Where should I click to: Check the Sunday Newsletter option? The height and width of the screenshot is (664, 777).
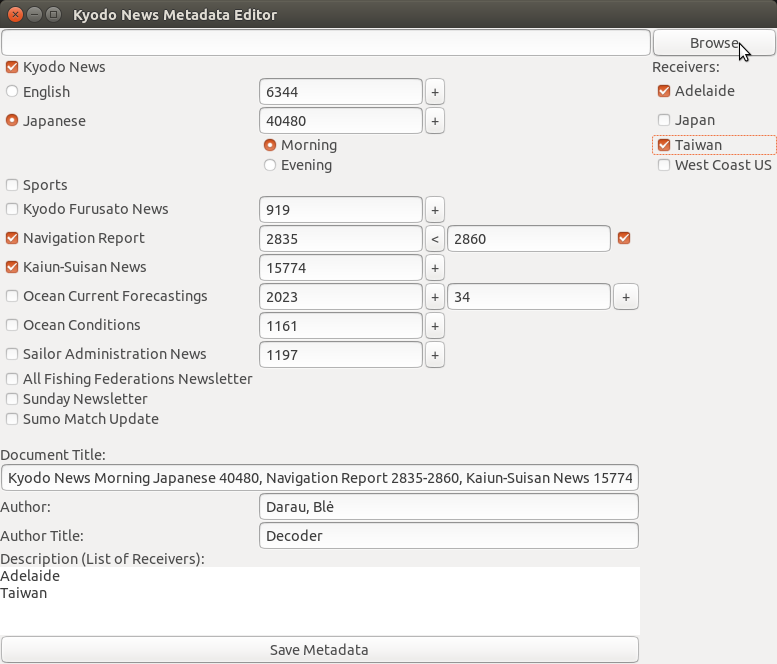[12, 399]
